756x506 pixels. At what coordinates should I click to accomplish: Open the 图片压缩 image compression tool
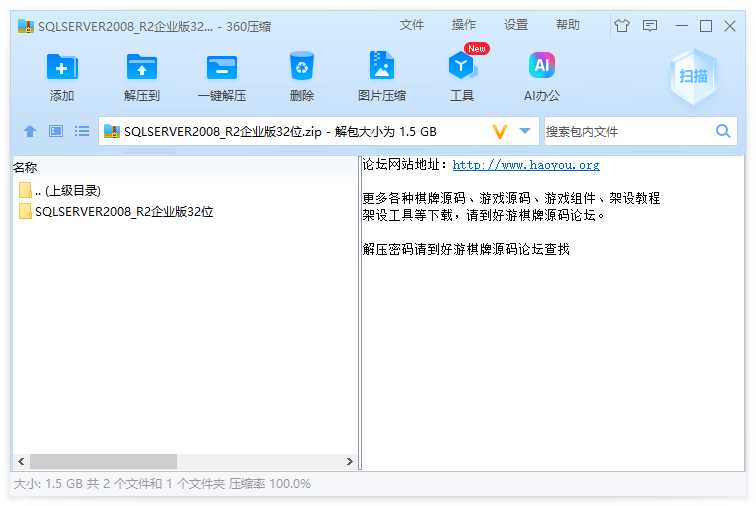(x=382, y=65)
